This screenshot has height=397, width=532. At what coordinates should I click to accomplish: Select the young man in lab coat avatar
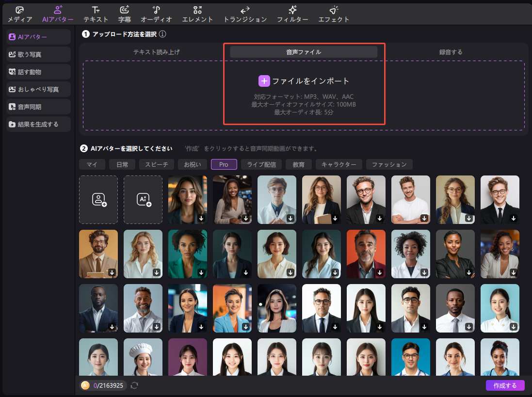pos(277,200)
